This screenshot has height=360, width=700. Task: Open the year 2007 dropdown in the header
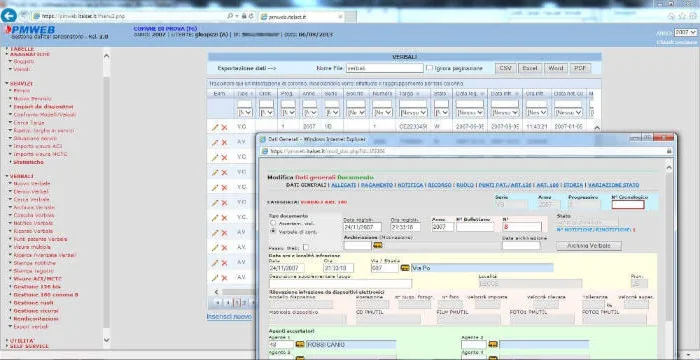click(x=685, y=33)
